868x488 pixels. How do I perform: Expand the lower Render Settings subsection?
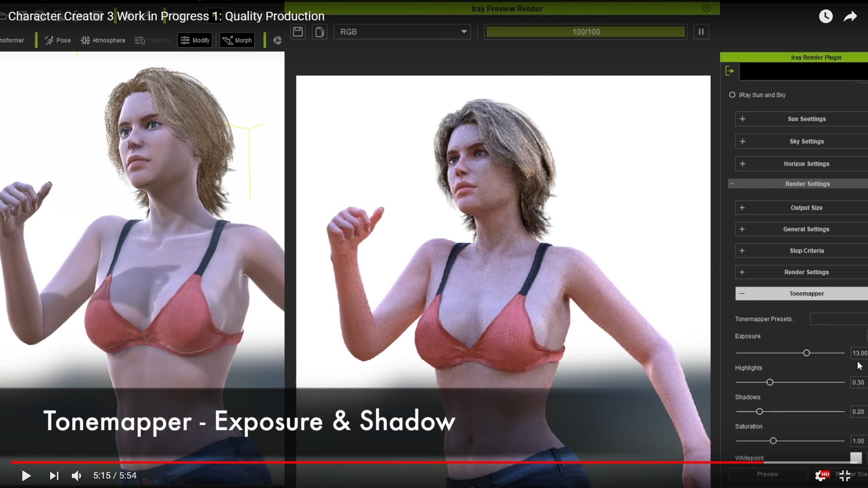pyautogui.click(x=801, y=272)
